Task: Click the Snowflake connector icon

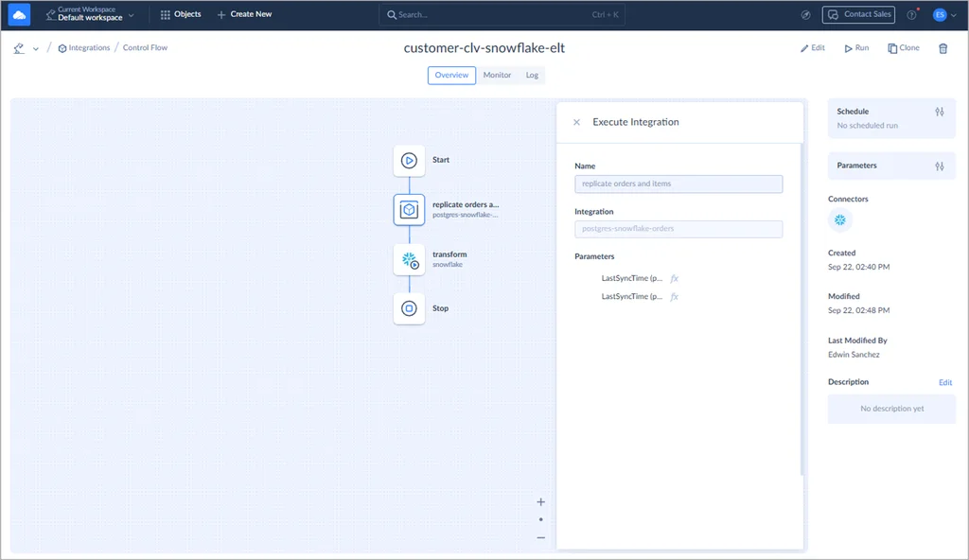Action: pos(840,219)
